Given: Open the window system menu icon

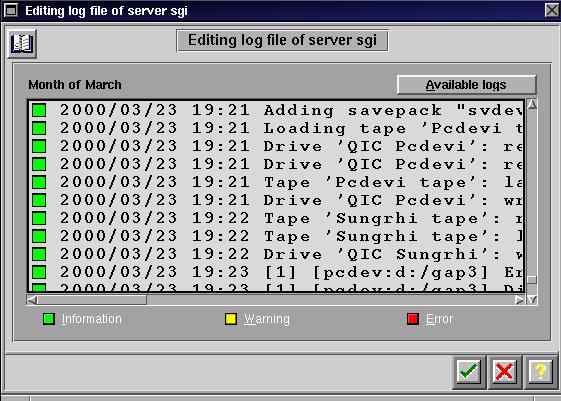Looking at the screenshot, I should (11, 10).
